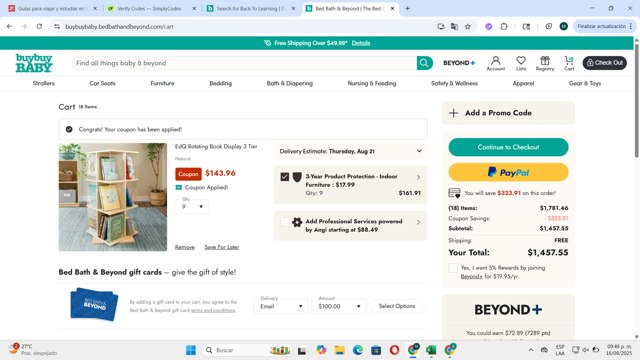Open Safety & Wellness menu
Viewport: 640px width, 360px height.
pyautogui.click(x=454, y=83)
